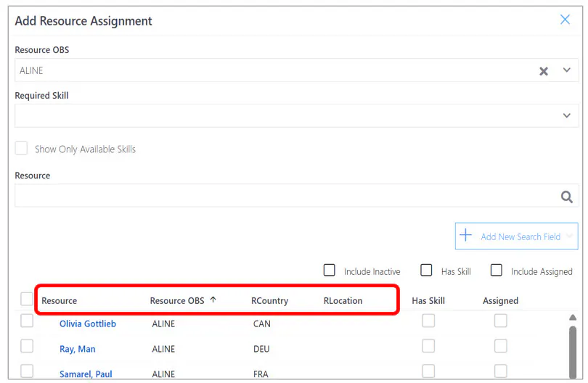Screen dimensions: 588x383
Task: Enable the Include Inactive checkbox
Action: pyautogui.click(x=330, y=270)
